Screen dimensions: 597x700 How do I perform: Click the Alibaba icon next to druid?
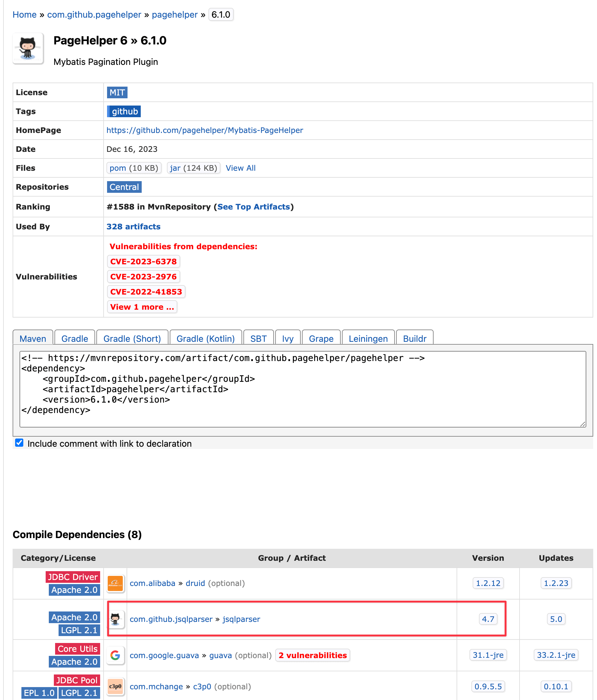116,583
